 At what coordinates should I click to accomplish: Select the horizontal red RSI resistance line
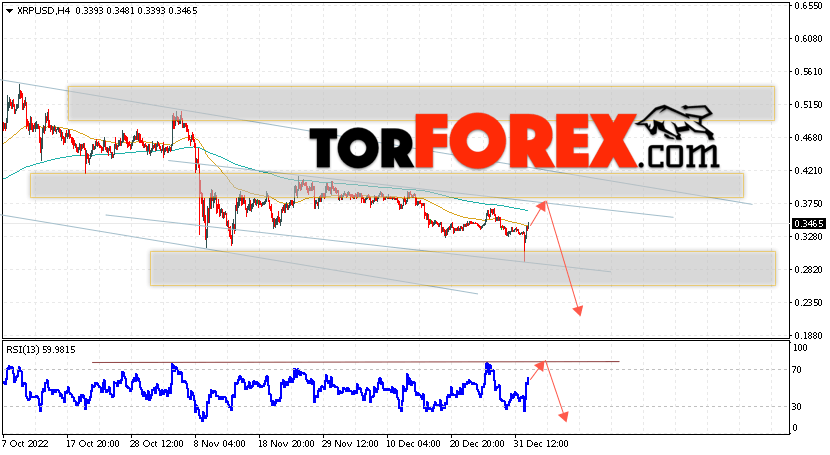pyautogui.click(x=355, y=362)
